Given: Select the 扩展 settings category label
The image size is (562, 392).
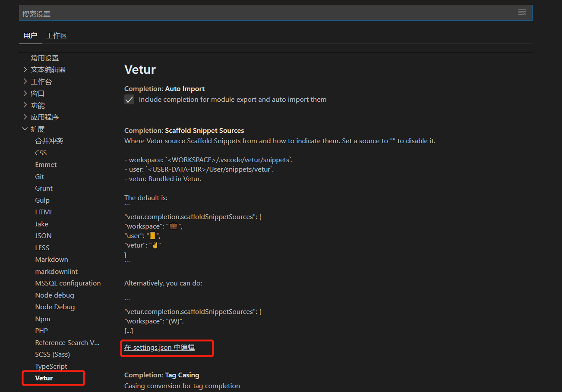Looking at the screenshot, I should [x=38, y=129].
